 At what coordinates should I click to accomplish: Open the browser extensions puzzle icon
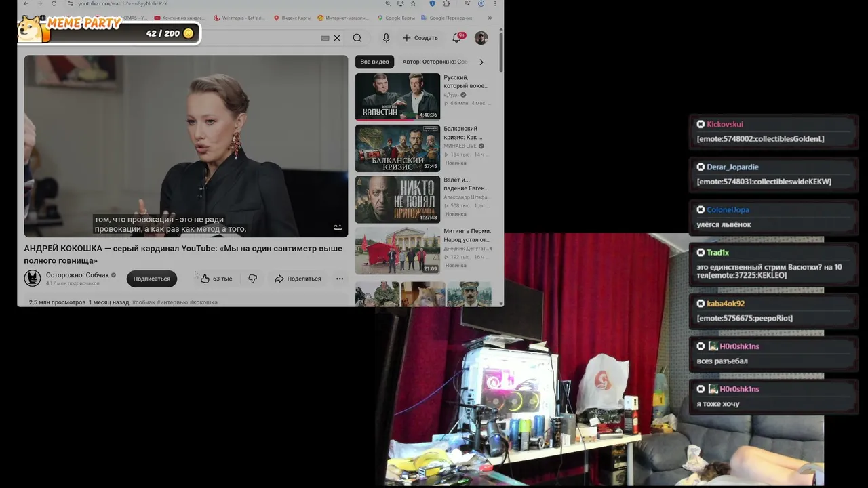point(446,4)
